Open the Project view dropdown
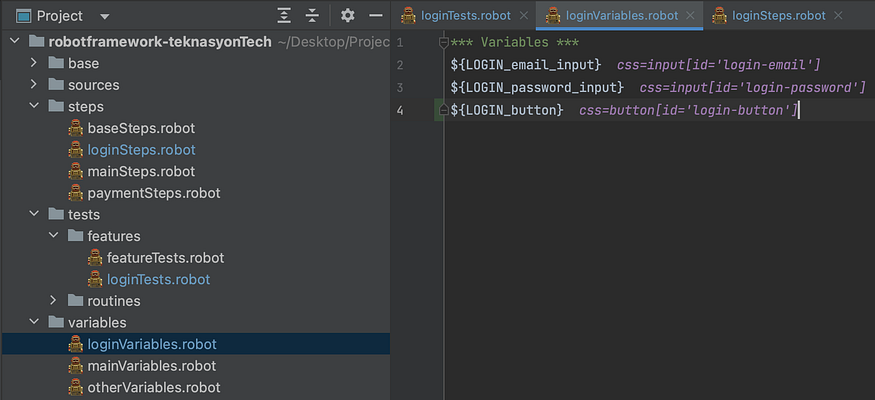The height and width of the screenshot is (400, 875). (x=104, y=16)
